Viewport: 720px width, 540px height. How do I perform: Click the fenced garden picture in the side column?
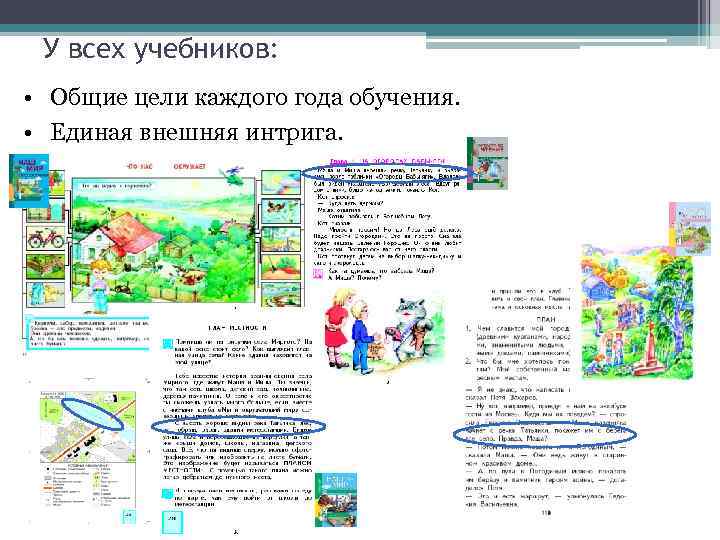(x=45, y=267)
